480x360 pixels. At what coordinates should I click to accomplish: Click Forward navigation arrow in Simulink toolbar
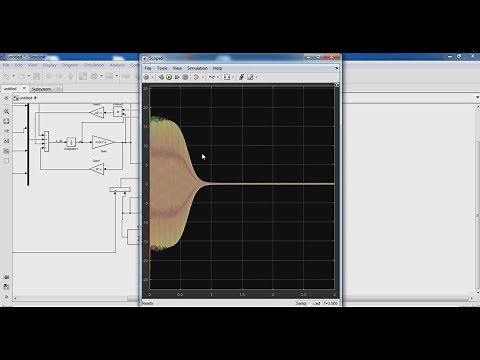(x=60, y=76)
